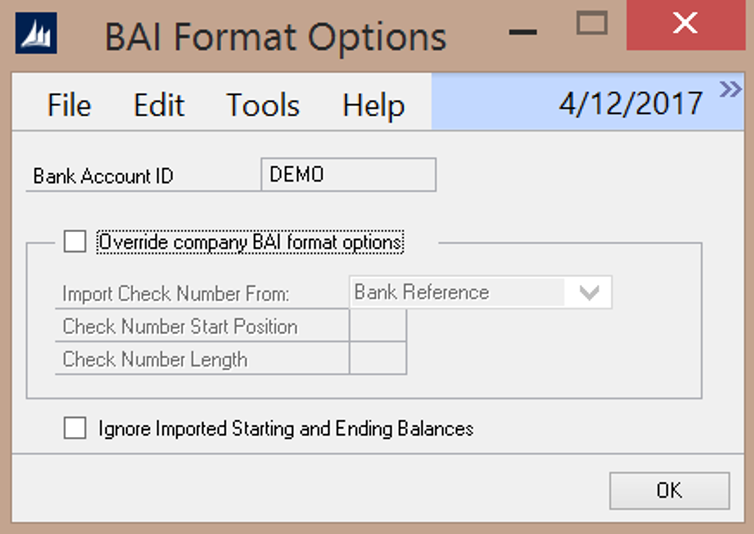Click the Bank Account ID field showing DEMO
This screenshot has height=534, width=754.
pos(347,175)
